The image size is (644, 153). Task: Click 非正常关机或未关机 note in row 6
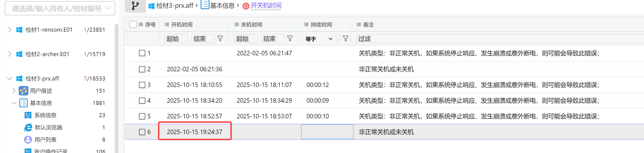point(386,132)
